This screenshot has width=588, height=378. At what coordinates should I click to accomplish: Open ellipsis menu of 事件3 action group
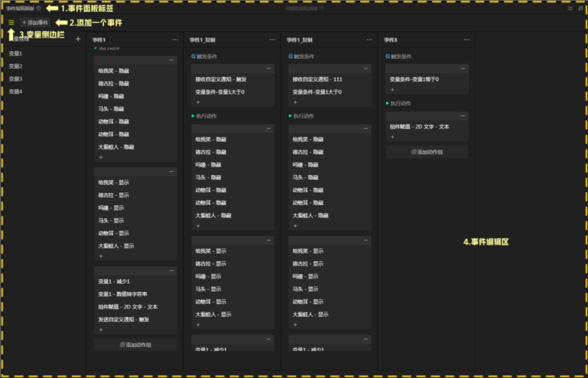(463, 116)
